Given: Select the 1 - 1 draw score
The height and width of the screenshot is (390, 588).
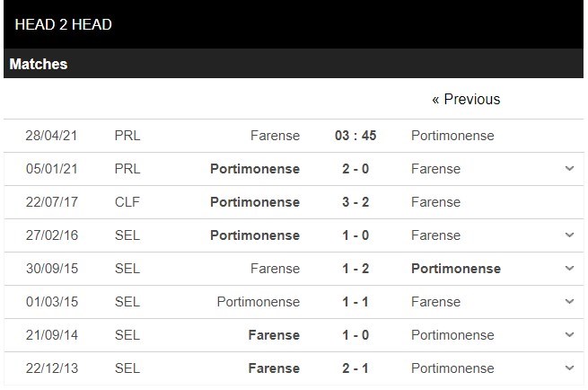Looking at the screenshot, I should pyautogui.click(x=355, y=302).
